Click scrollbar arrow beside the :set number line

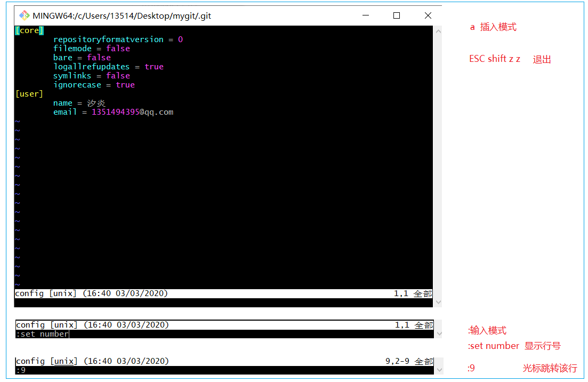click(438, 334)
